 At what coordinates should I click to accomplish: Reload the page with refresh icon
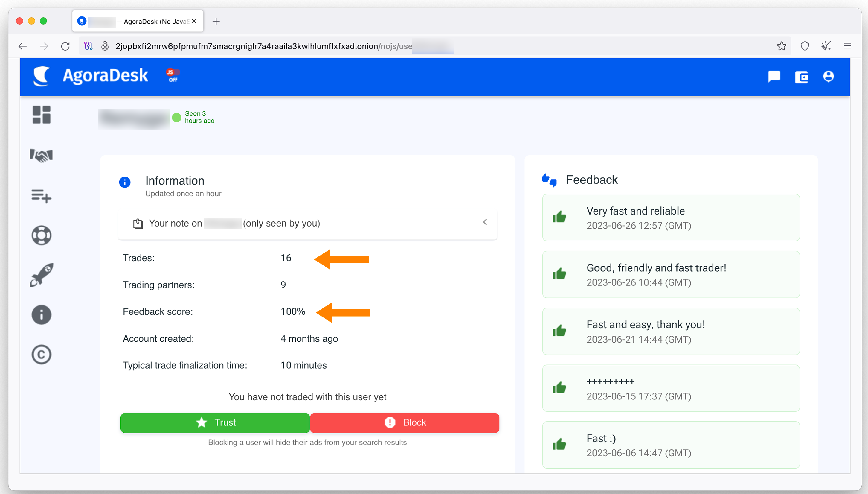point(65,46)
